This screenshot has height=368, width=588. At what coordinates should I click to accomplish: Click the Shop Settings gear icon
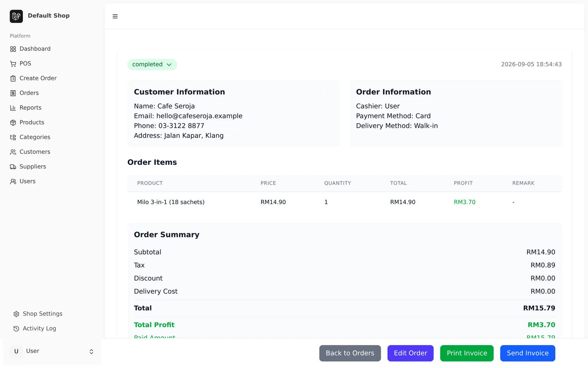pyautogui.click(x=16, y=314)
